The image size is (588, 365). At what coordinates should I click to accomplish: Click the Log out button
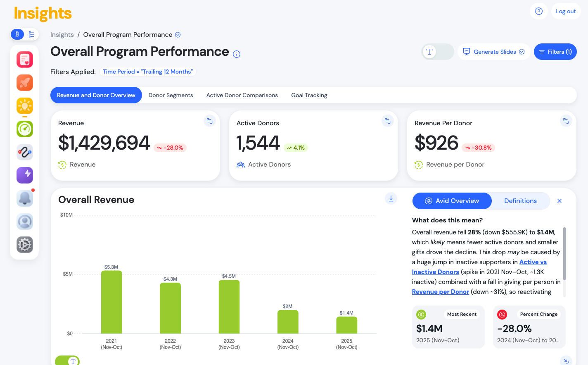tap(566, 11)
